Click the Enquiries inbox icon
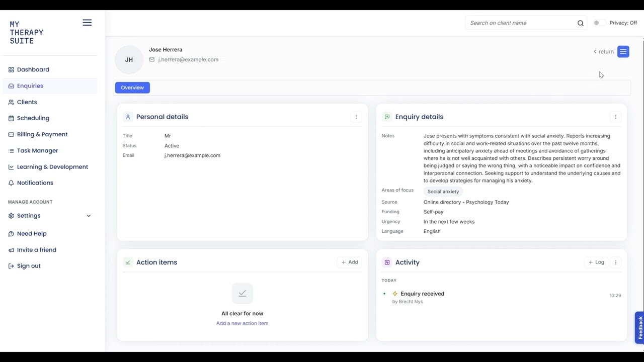The height and width of the screenshot is (362, 644). [11, 86]
